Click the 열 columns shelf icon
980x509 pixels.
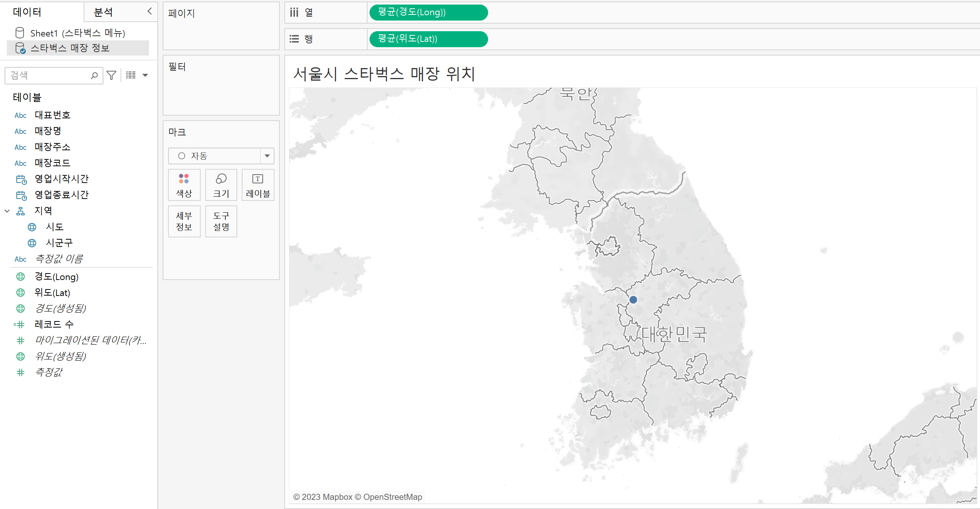(294, 13)
